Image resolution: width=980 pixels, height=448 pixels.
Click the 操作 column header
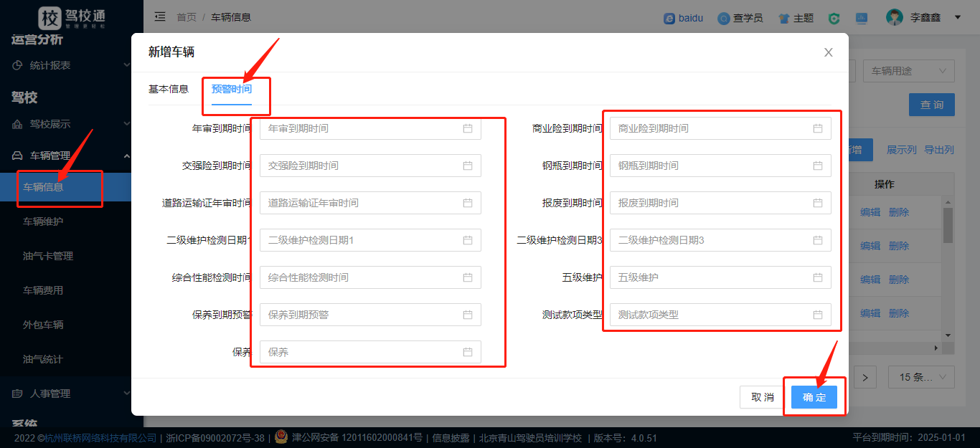click(885, 184)
